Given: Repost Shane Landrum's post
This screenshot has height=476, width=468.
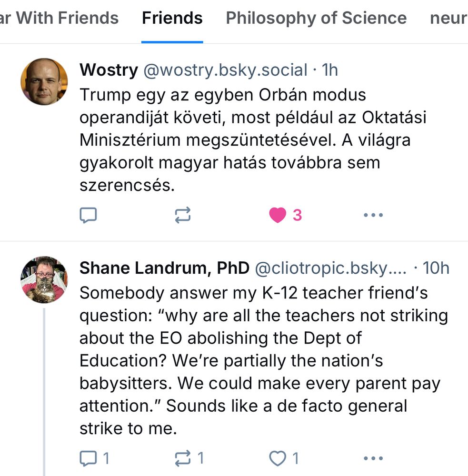Looking at the screenshot, I should [x=183, y=458].
